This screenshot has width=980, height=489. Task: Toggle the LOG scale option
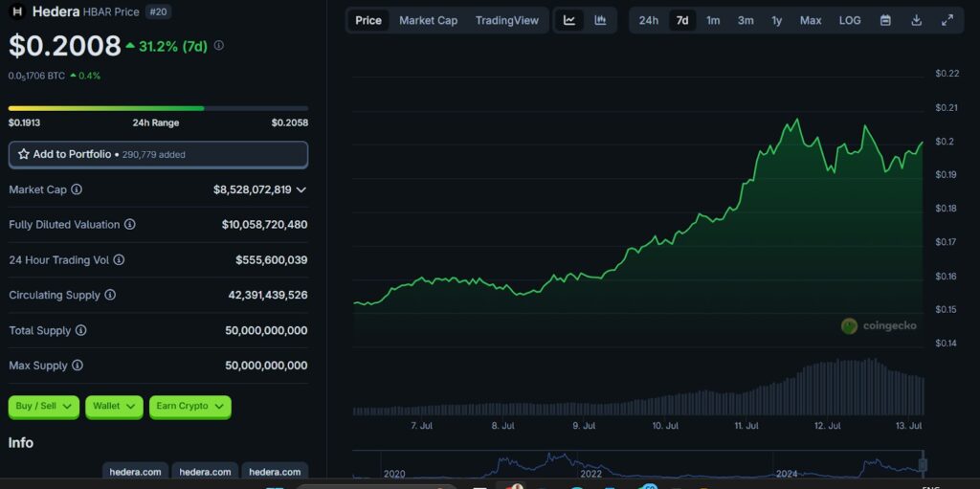pos(850,20)
